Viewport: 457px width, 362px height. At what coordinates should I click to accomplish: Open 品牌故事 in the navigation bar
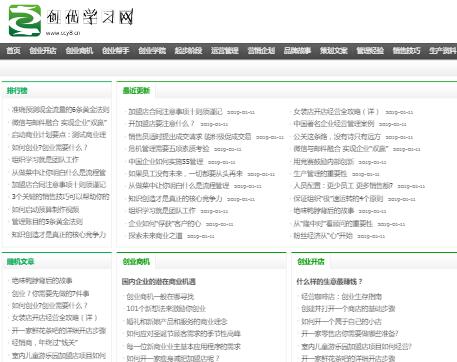(x=297, y=51)
